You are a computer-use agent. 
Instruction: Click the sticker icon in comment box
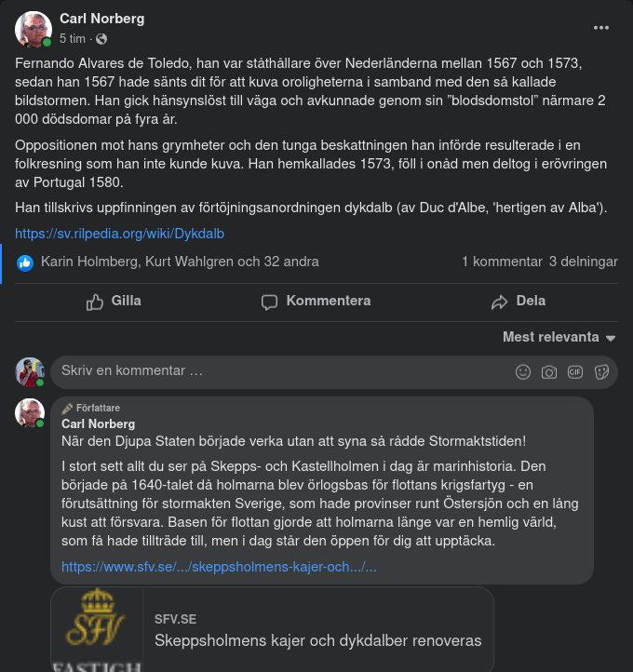[x=601, y=372]
